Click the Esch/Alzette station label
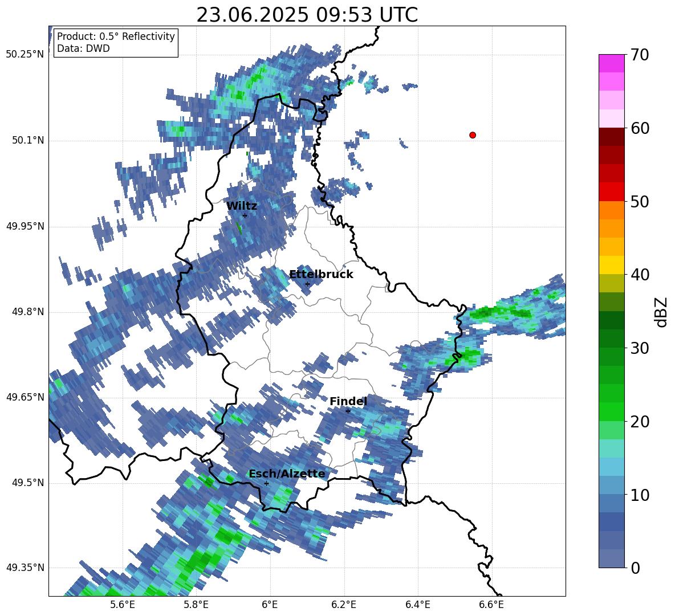 pyautogui.click(x=287, y=474)
